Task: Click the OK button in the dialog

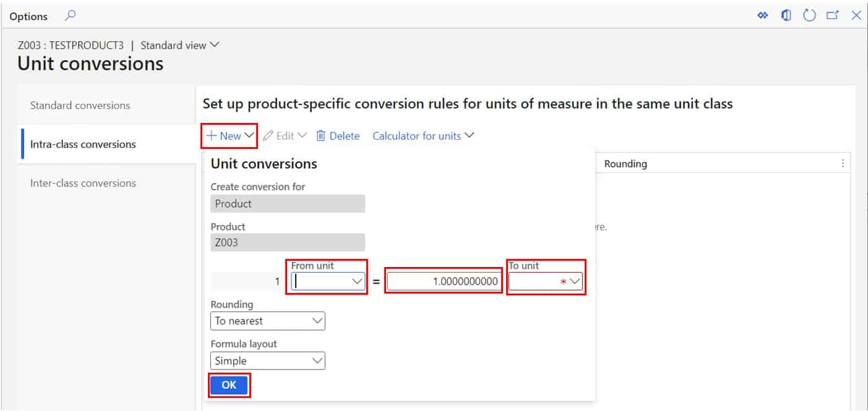Action: tap(229, 384)
